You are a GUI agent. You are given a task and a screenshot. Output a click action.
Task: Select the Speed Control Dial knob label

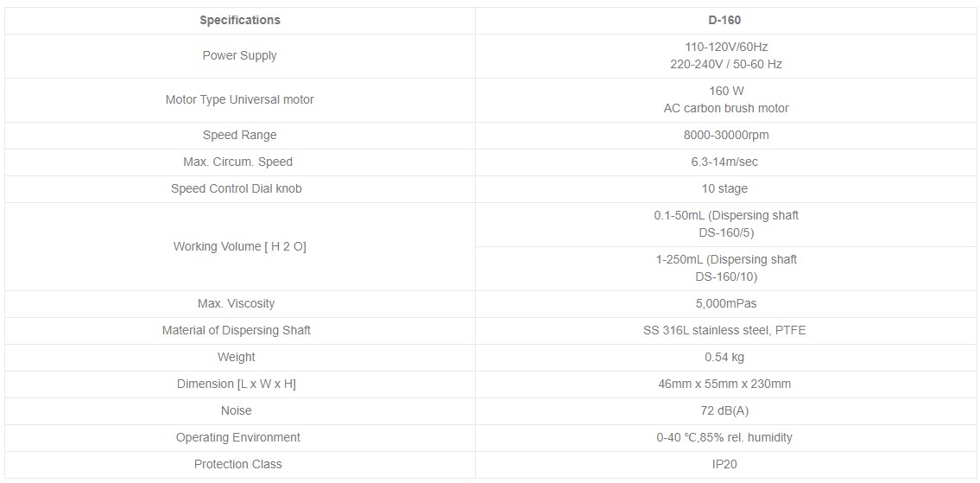pyautogui.click(x=237, y=189)
